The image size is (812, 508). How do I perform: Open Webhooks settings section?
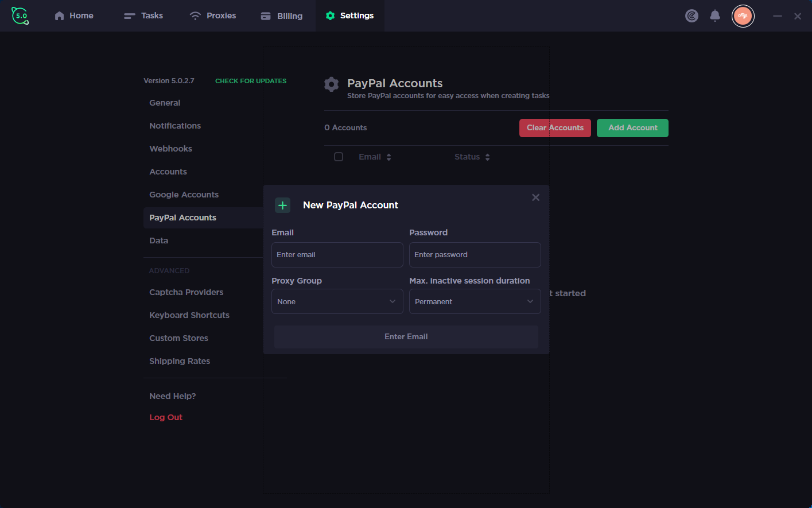coord(170,149)
